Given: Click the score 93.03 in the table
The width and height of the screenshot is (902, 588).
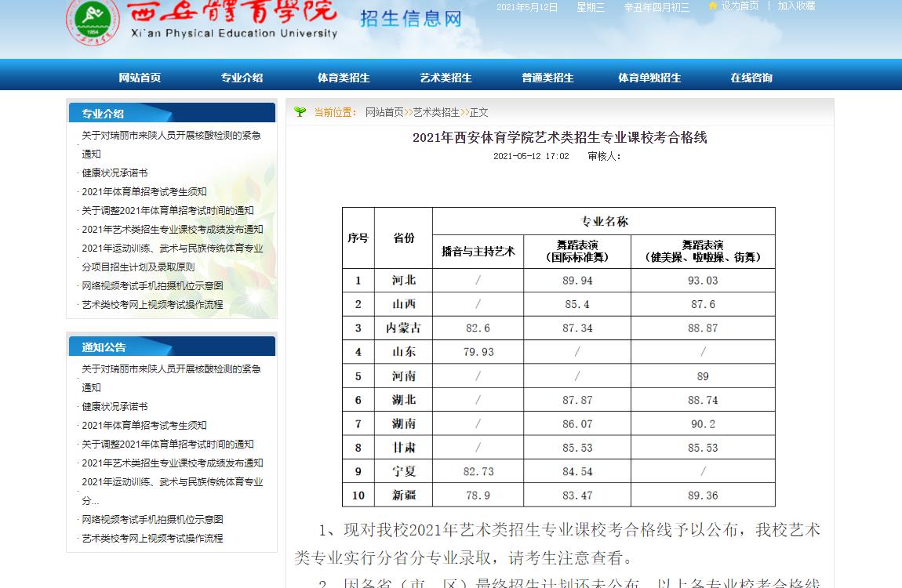Looking at the screenshot, I should (x=703, y=281).
